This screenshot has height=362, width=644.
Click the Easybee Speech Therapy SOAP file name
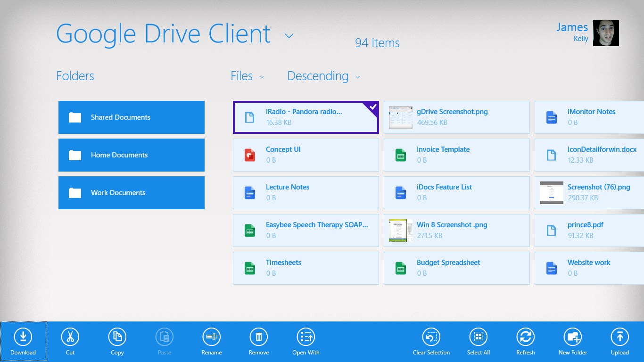(317, 225)
